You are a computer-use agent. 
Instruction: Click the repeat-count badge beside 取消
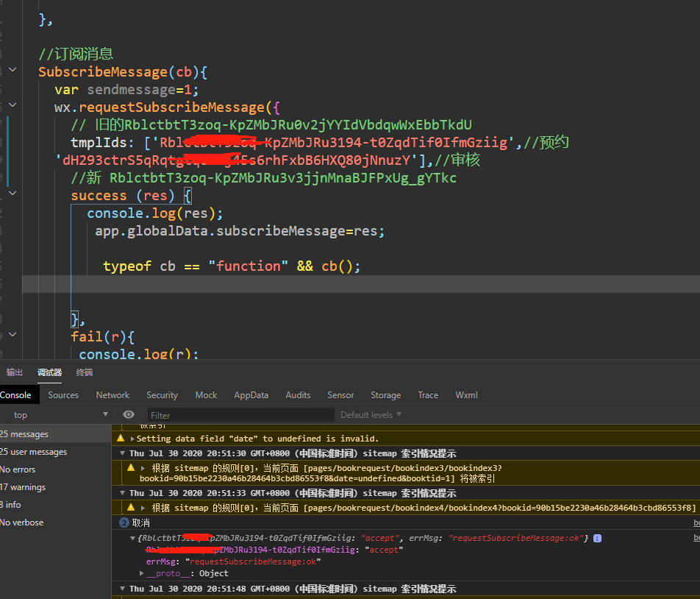(124, 522)
